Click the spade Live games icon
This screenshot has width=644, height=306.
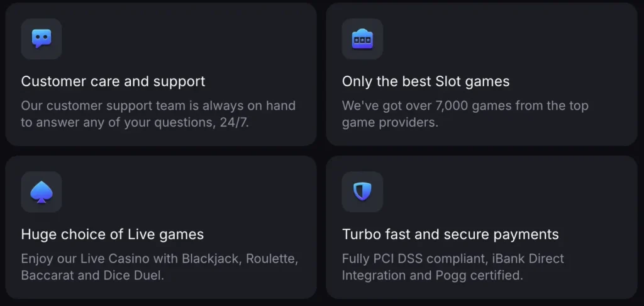coord(42,192)
